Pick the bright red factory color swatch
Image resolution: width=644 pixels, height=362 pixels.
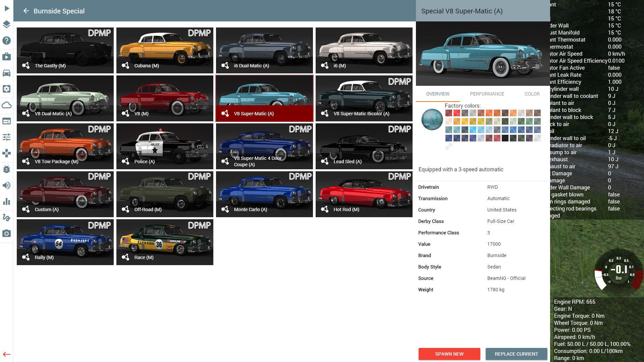tap(457, 113)
